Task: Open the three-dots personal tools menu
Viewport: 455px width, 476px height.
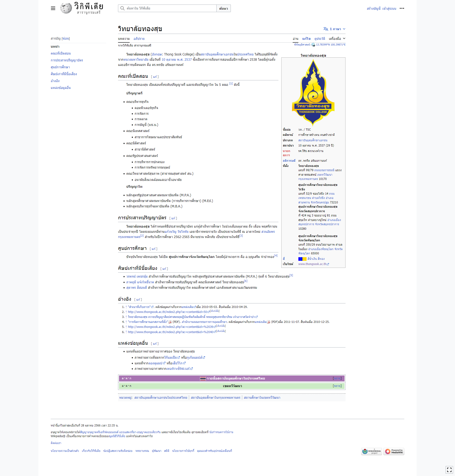Action: [402, 9]
